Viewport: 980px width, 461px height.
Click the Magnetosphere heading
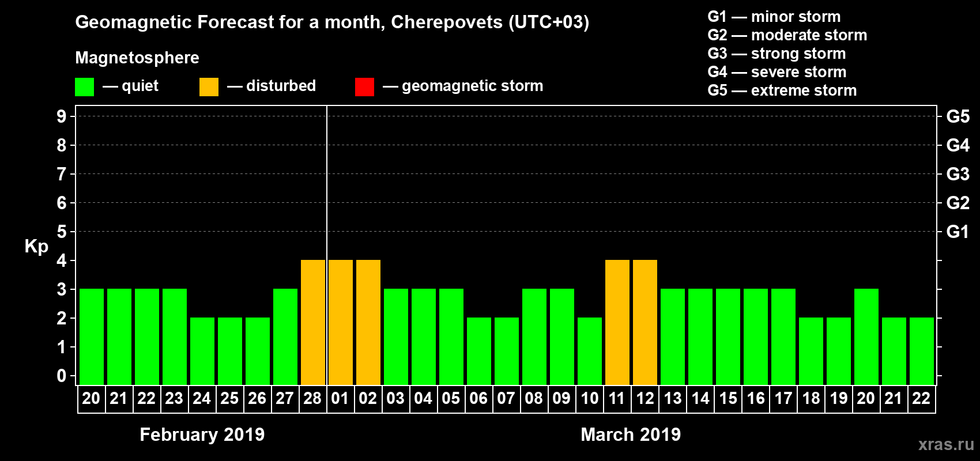137,58
